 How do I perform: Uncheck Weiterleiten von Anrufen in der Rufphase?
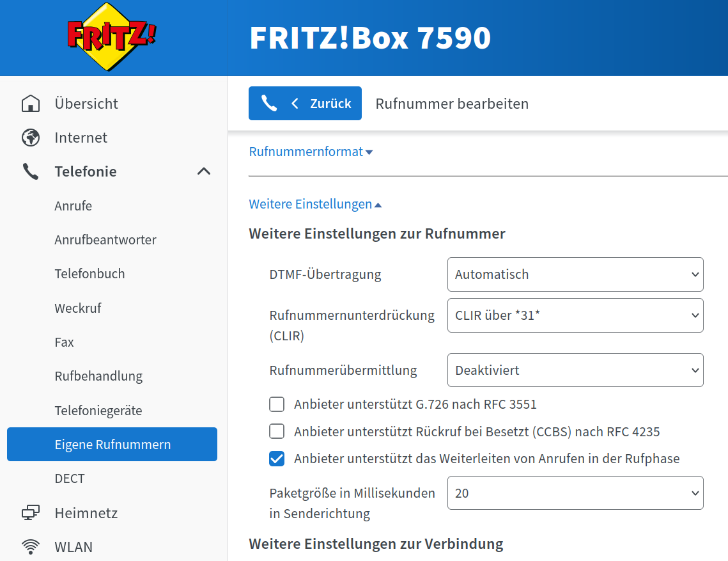click(277, 459)
